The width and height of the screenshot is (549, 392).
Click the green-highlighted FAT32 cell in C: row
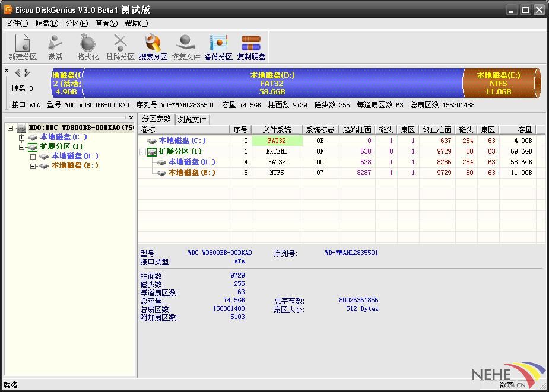click(x=277, y=141)
